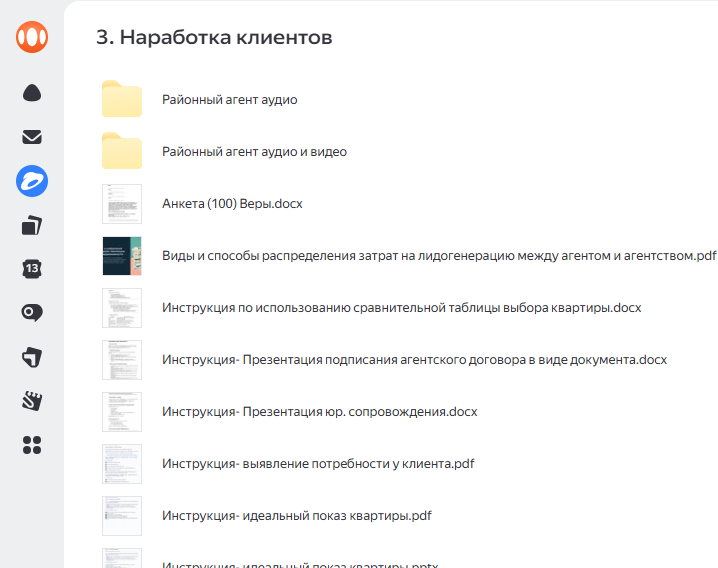This screenshot has height=568, width=718.
Task: Select file Инструкция по использованию сравнительной таблицы выбора квартиры.docx
Action: click(402, 308)
